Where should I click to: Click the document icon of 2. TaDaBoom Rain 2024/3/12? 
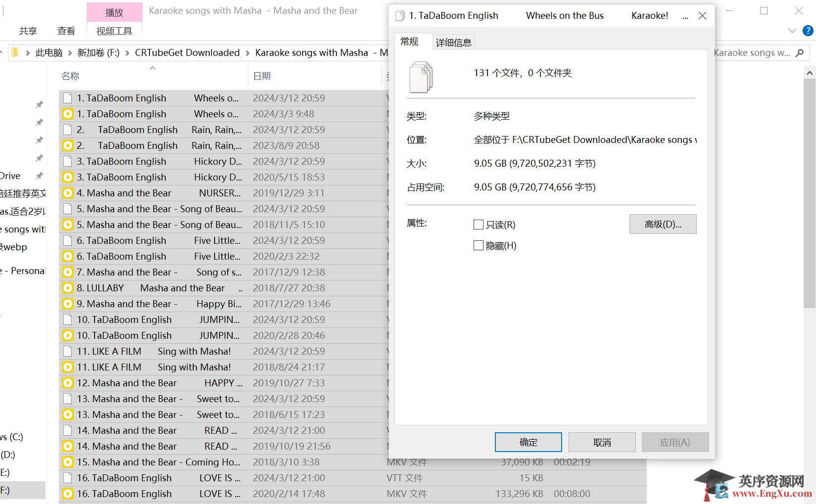tap(68, 130)
